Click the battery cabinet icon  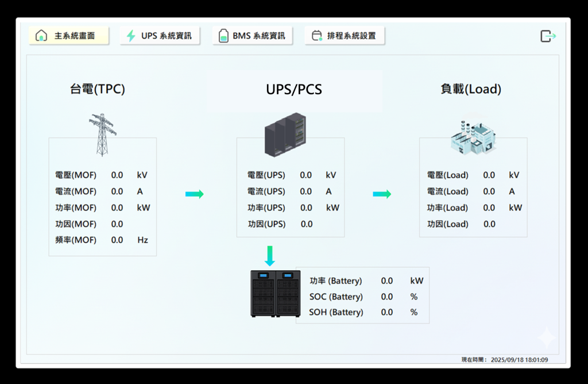pos(275,293)
